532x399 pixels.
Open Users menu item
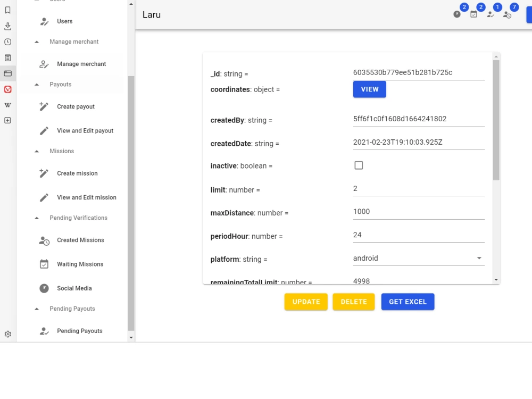click(65, 21)
